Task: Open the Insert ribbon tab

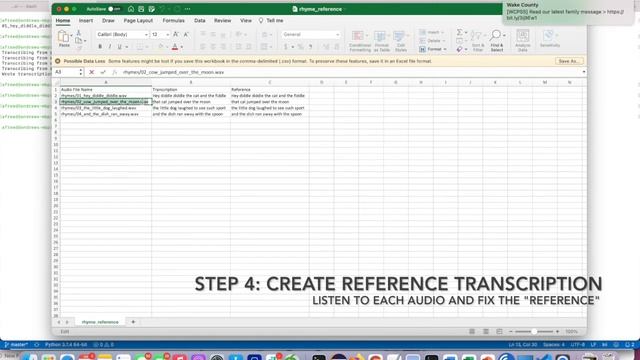Action: 86,20
